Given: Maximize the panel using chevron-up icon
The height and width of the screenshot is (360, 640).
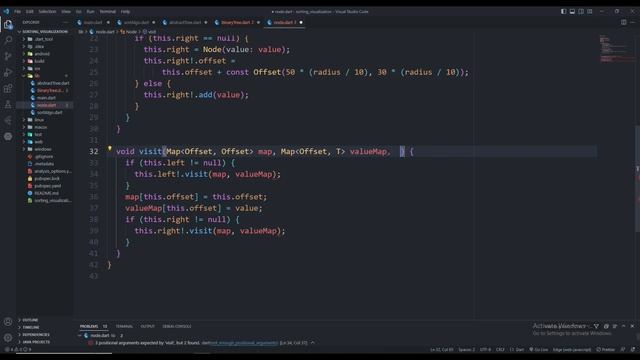Looking at the screenshot, I should coord(623,326).
